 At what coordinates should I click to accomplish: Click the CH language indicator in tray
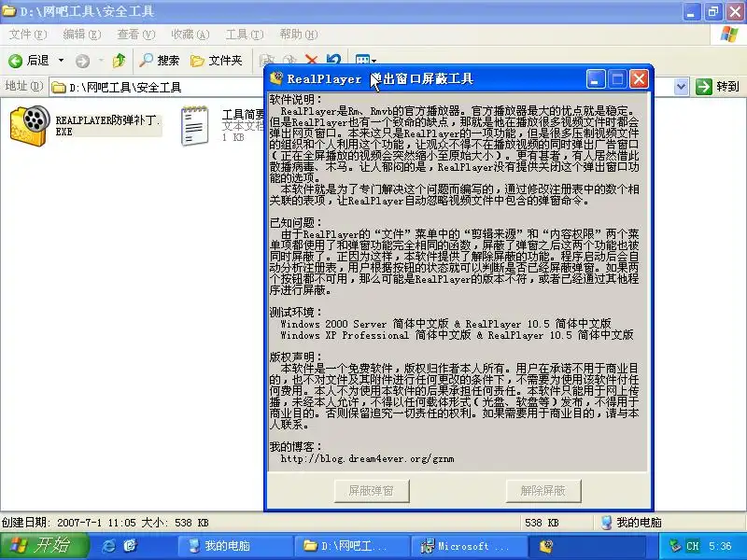pyautogui.click(x=692, y=546)
